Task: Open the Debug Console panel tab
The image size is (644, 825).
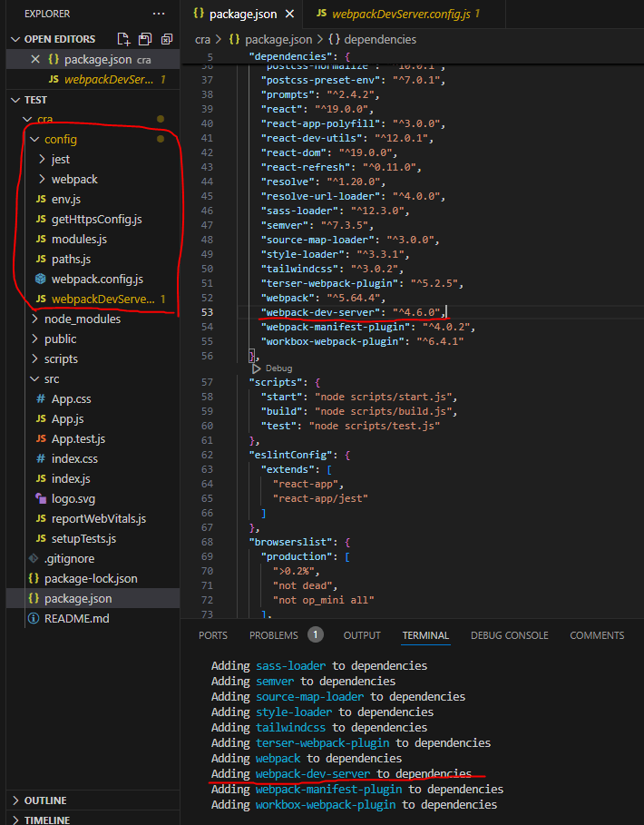Action: (x=509, y=635)
